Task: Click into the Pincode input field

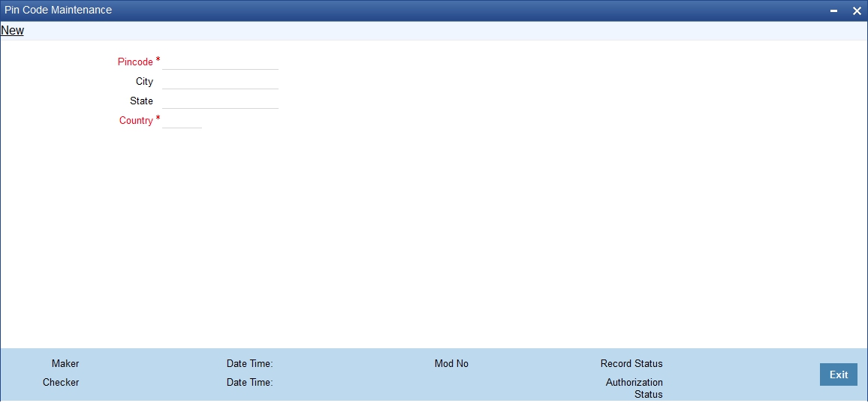Action: pyautogui.click(x=220, y=62)
